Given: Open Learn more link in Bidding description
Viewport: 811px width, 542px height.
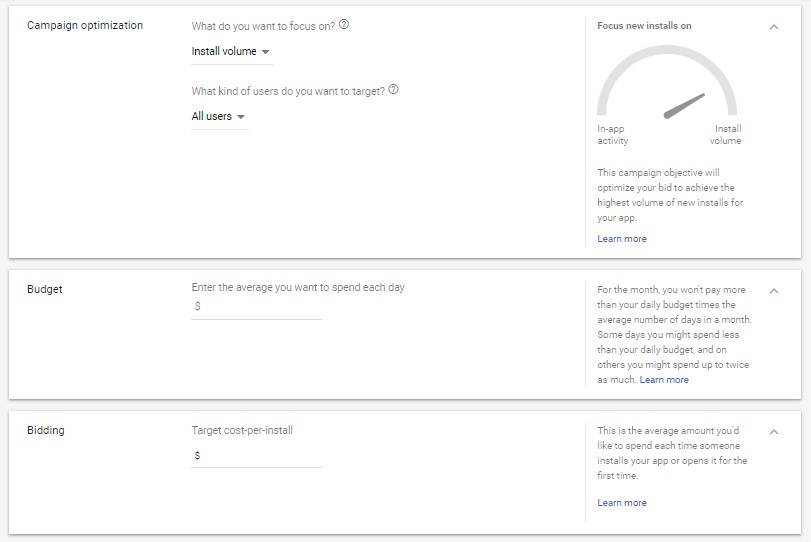Looking at the screenshot, I should [622, 503].
